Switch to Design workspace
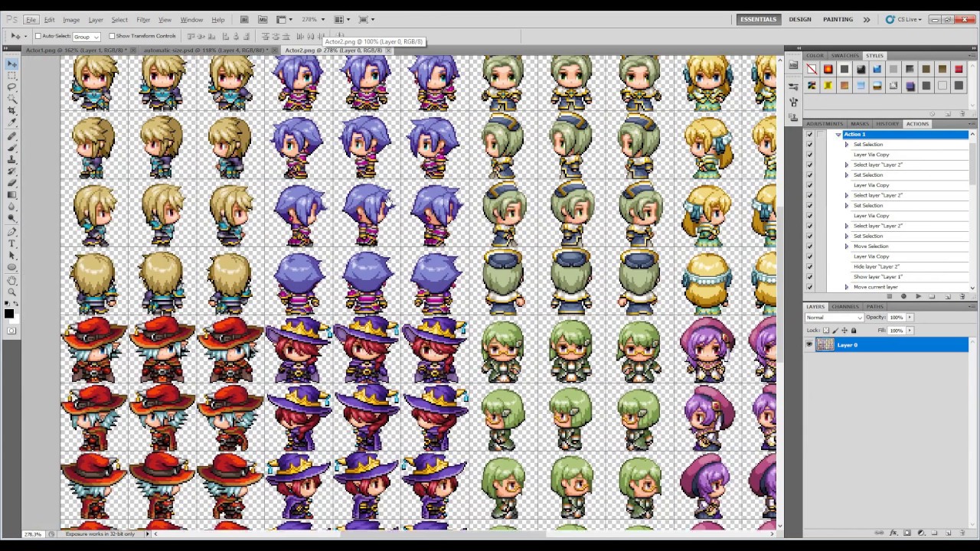This screenshot has height=551, width=980. tap(799, 19)
